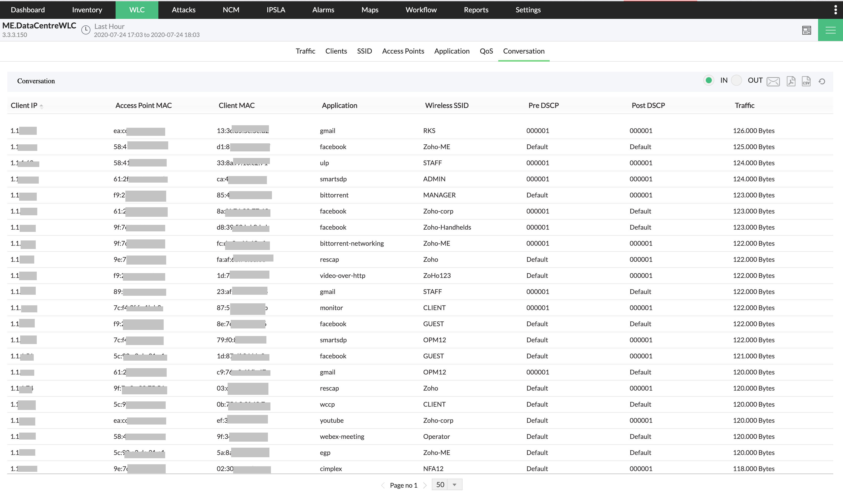Click the dashboard layout icon near hamburger

(807, 30)
